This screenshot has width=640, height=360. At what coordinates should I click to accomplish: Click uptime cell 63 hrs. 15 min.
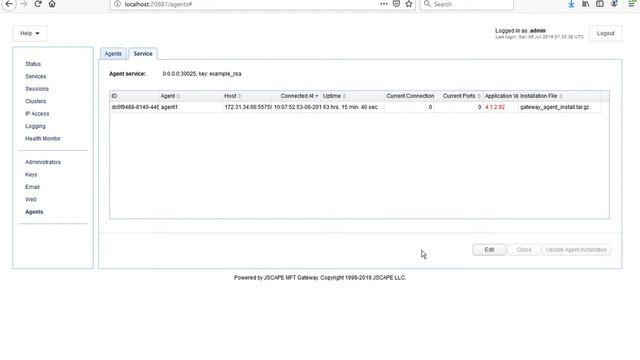click(x=353, y=107)
